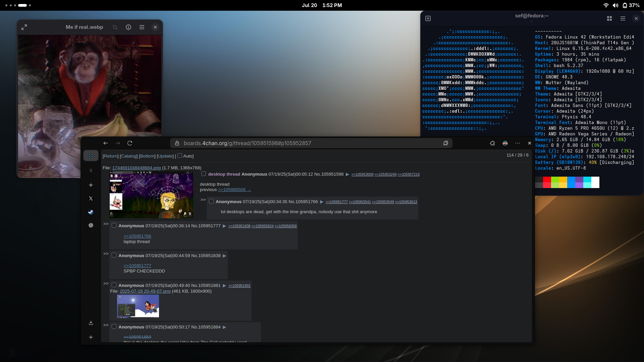Go forward in the browser

pos(118,143)
